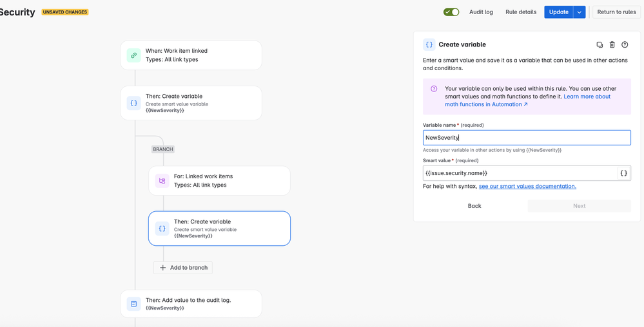644x327 pixels.
Task: Click Return to rules button
Action: tap(616, 12)
